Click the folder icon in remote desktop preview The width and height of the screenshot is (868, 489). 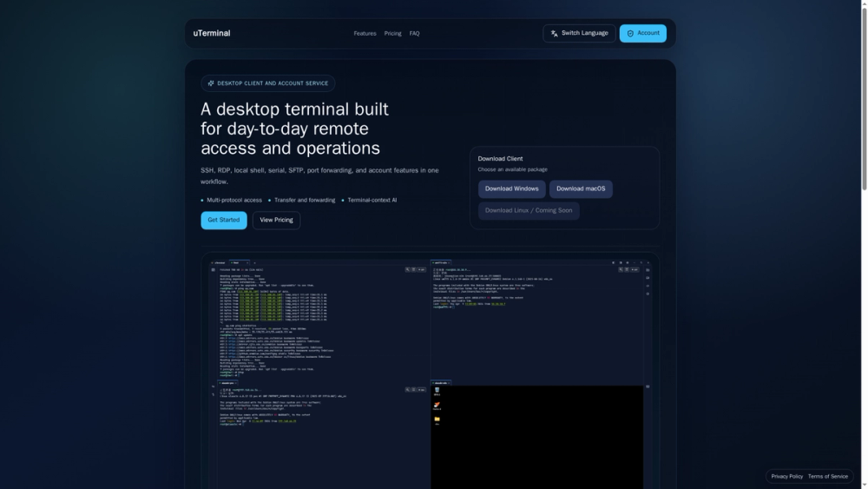(437, 420)
